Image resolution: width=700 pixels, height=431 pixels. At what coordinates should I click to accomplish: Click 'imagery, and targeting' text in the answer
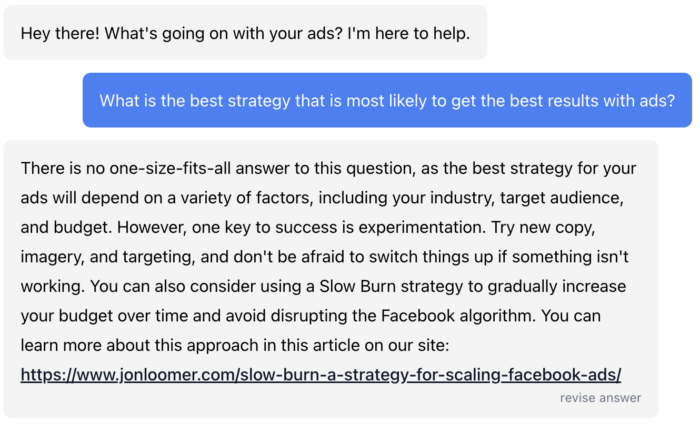pyautogui.click(x=108, y=257)
